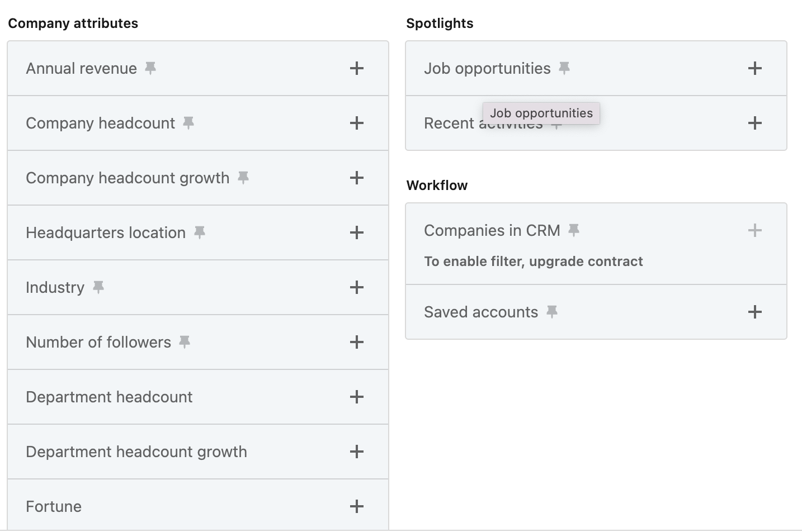802x532 pixels.
Task: Toggle the pin next to Annual revenue
Action: coord(150,68)
